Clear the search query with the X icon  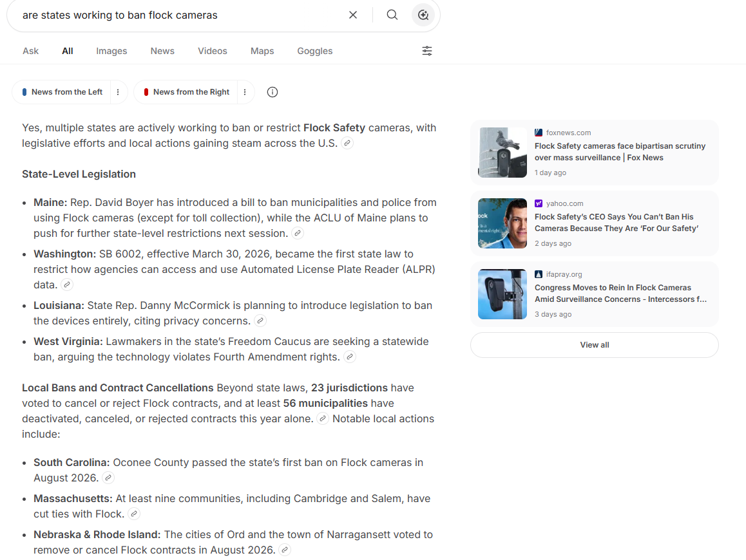353,15
